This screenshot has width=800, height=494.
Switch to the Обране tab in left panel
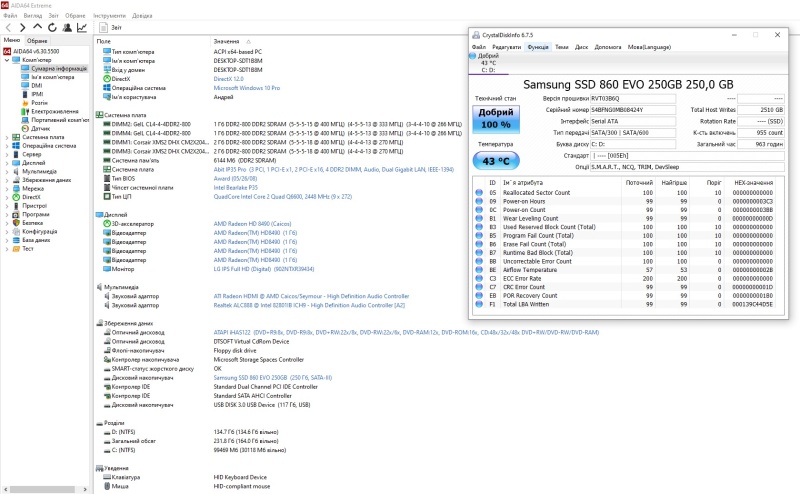[x=37, y=41]
